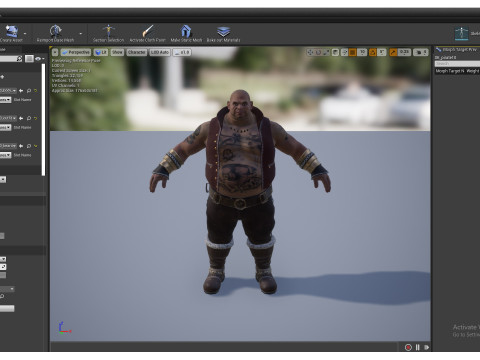Select the scale gizmo tool

pos(326,52)
